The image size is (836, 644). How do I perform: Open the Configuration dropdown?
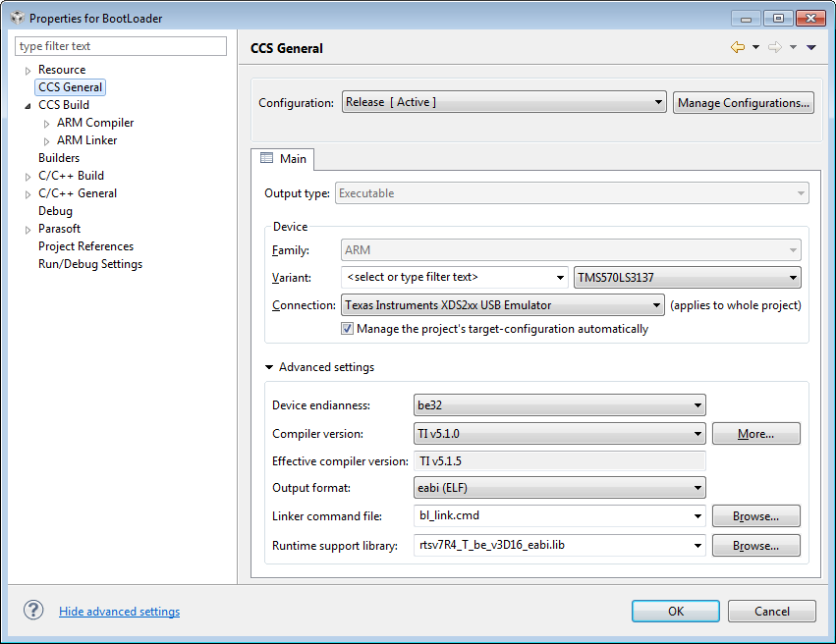pyautogui.click(x=504, y=102)
